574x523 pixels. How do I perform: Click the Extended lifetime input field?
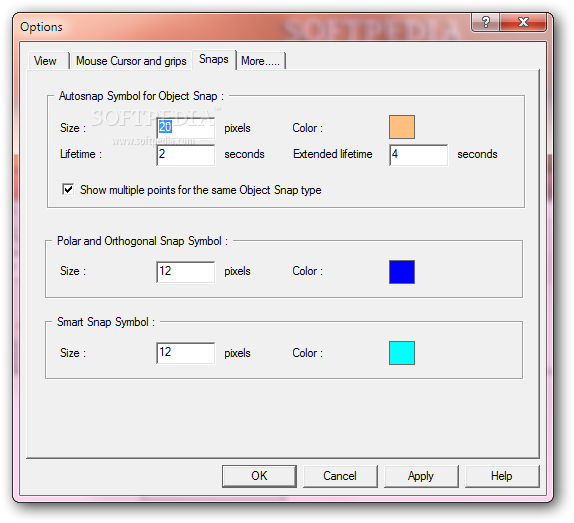(x=418, y=154)
